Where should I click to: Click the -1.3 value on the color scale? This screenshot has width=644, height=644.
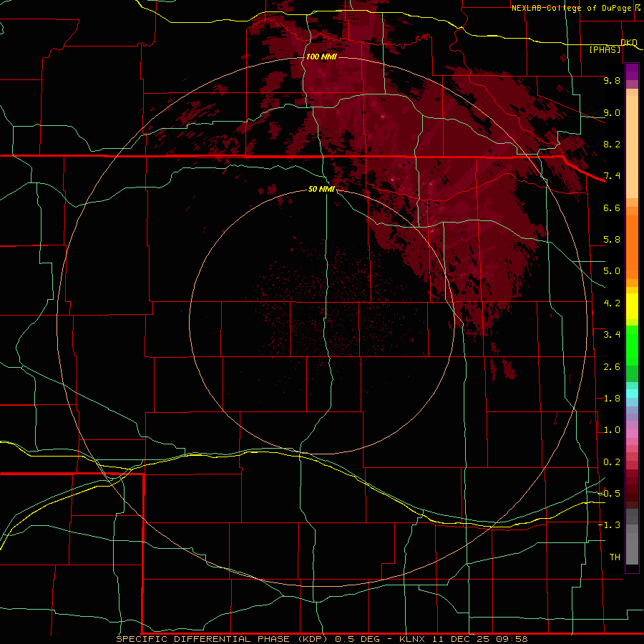click(609, 525)
